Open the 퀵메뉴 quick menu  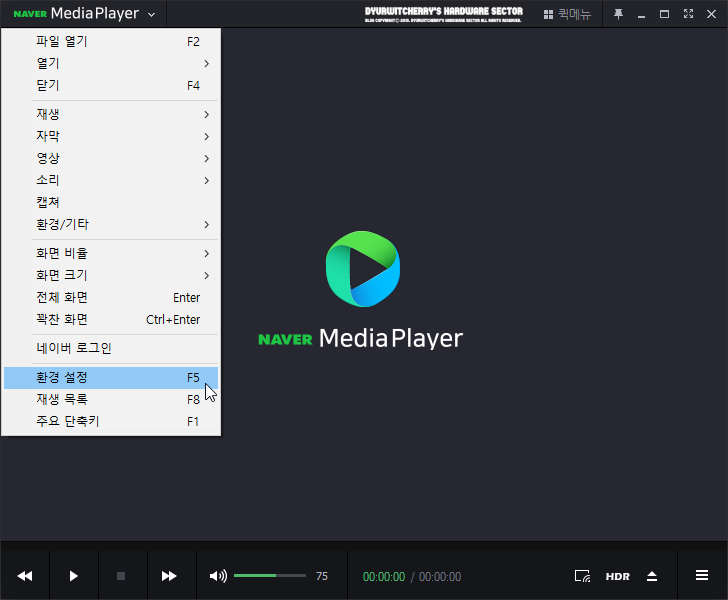tap(567, 14)
